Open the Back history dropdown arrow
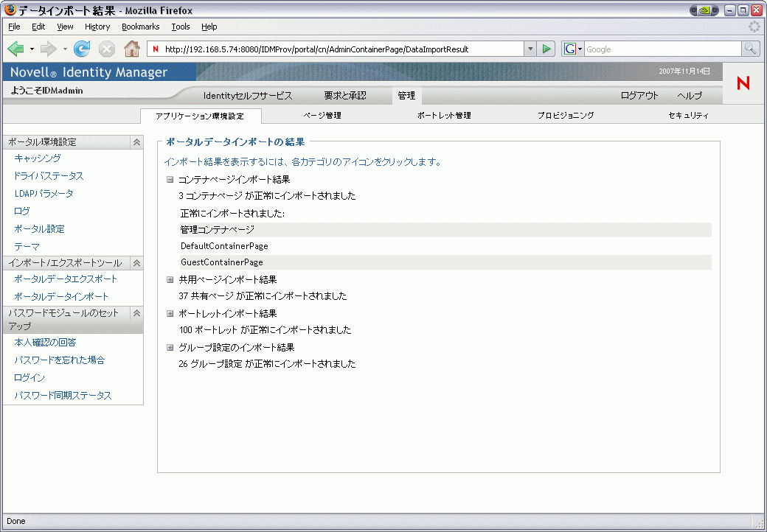 [x=32, y=49]
